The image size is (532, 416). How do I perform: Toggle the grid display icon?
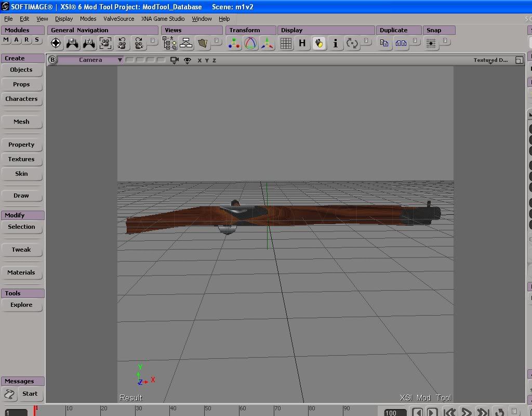pos(286,43)
